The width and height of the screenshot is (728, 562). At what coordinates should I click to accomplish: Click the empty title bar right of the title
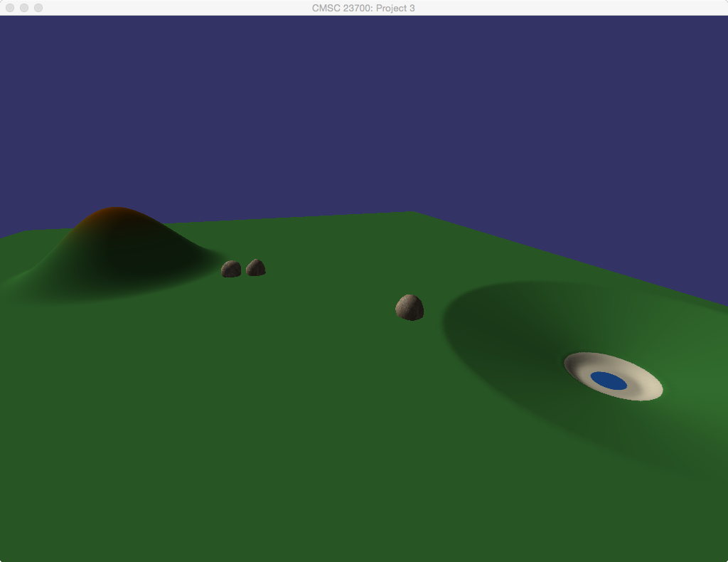[x=569, y=8]
